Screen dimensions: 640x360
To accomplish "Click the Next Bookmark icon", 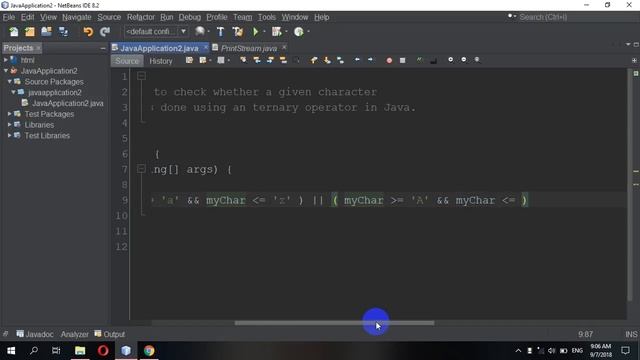I will (327, 60).
